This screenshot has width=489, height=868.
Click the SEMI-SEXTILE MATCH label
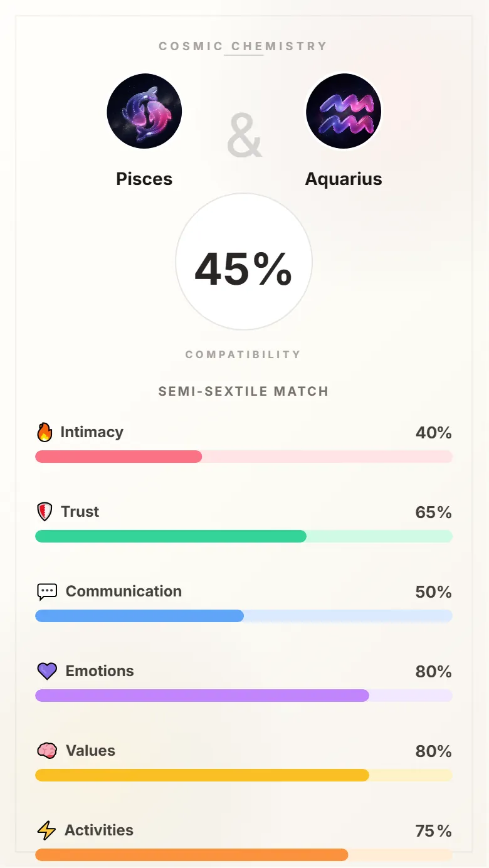[244, 391]
